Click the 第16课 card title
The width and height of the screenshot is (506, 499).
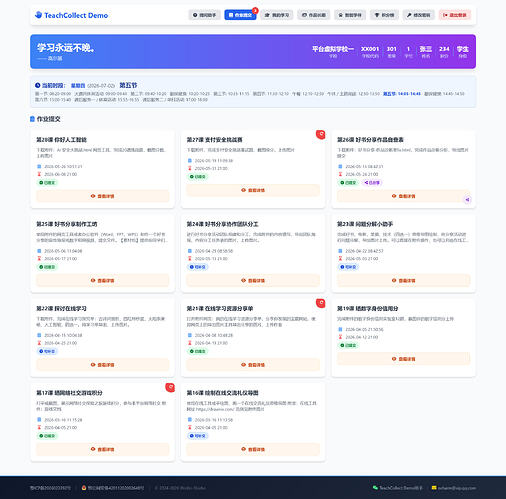tap(222, 393)
